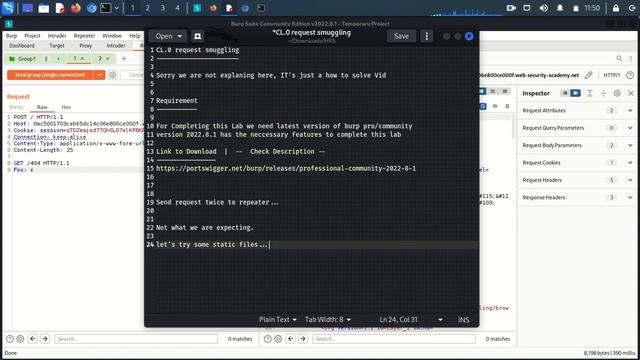
Task: Click the new document icon in editor
Action: coord(198,36)
